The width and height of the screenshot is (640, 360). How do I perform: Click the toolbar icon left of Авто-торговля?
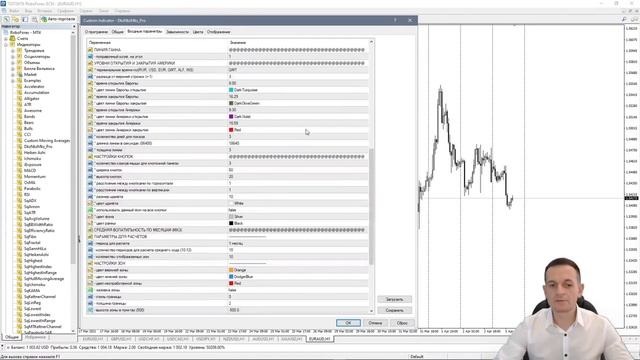point(34,19)
